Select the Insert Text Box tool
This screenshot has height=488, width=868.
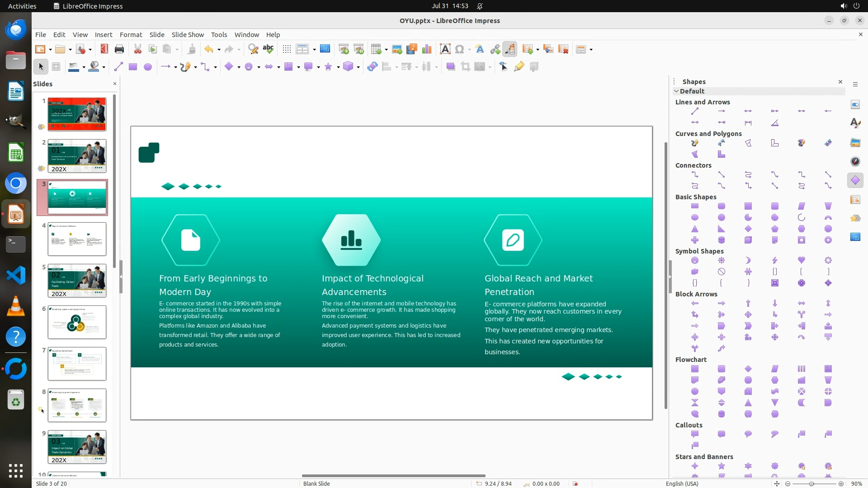(445, 49)
